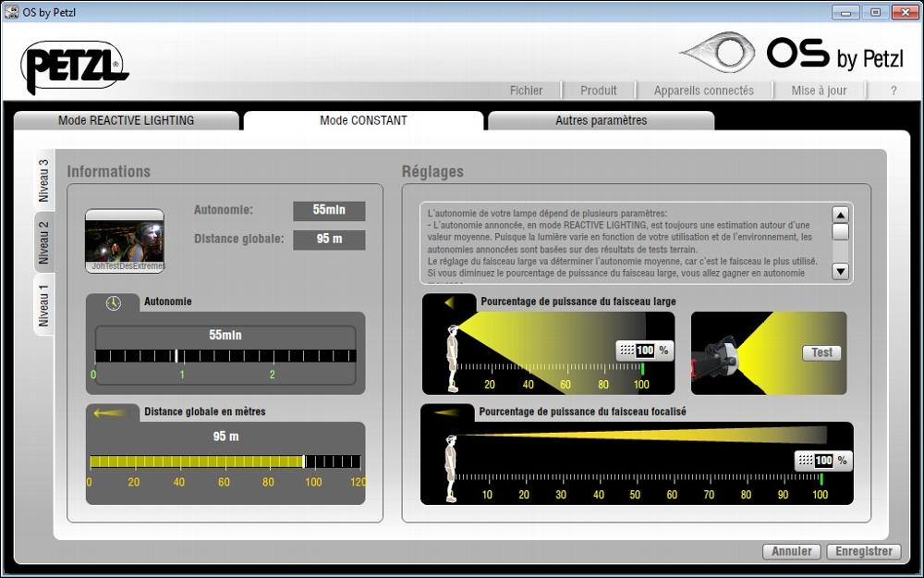Click the clock icon beside Autonomie
This screenshot has width=924, height=578.
click(x=113, y=303)
